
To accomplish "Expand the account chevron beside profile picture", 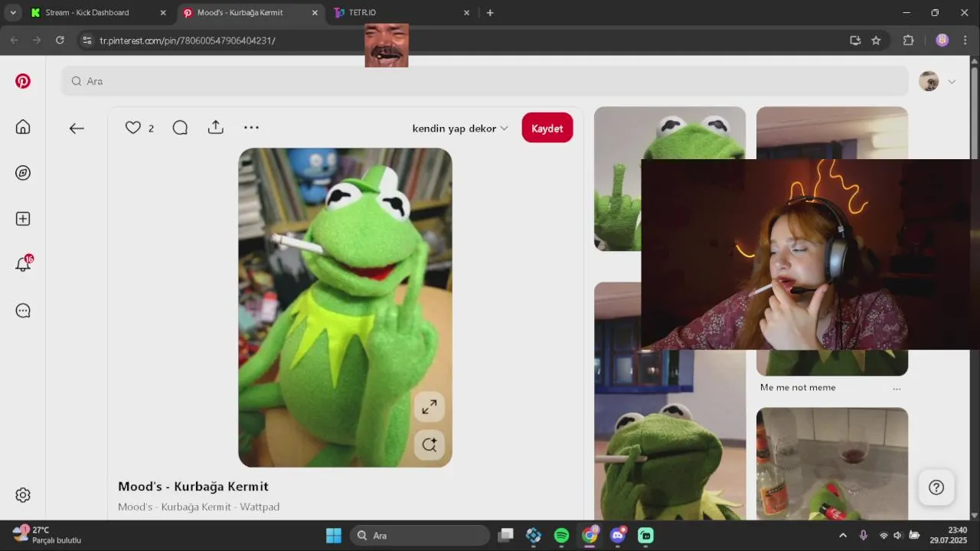I will pos(952,82).
